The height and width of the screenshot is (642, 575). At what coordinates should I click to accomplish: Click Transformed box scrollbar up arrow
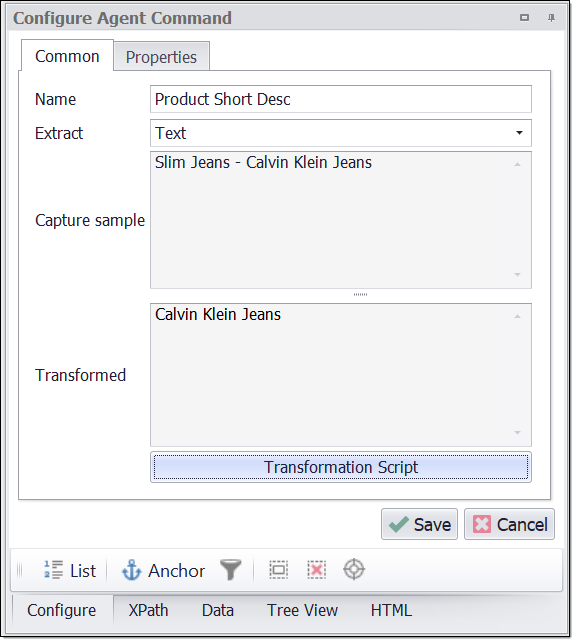click(x=518, y=316)
